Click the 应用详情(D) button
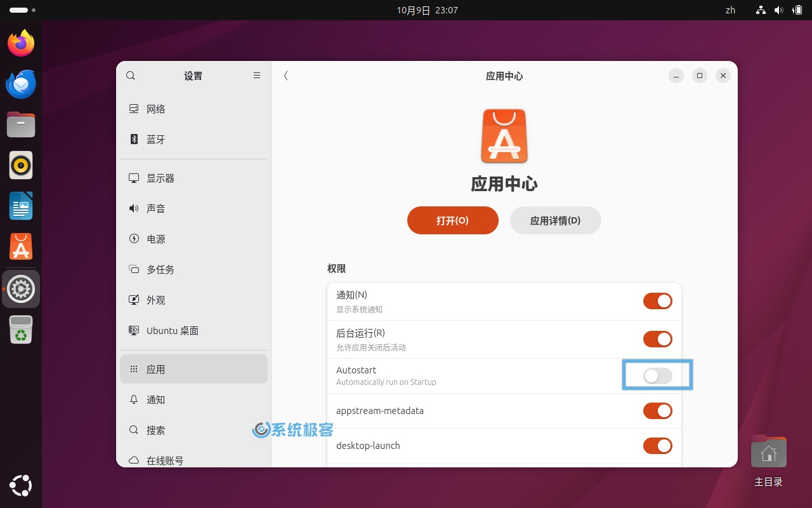812x508 pixels. coord(555,220)
